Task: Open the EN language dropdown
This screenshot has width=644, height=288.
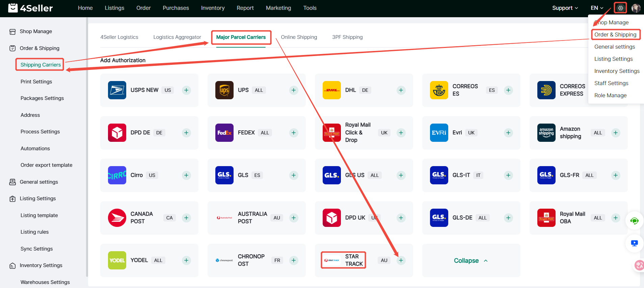Action: (597, 8)
